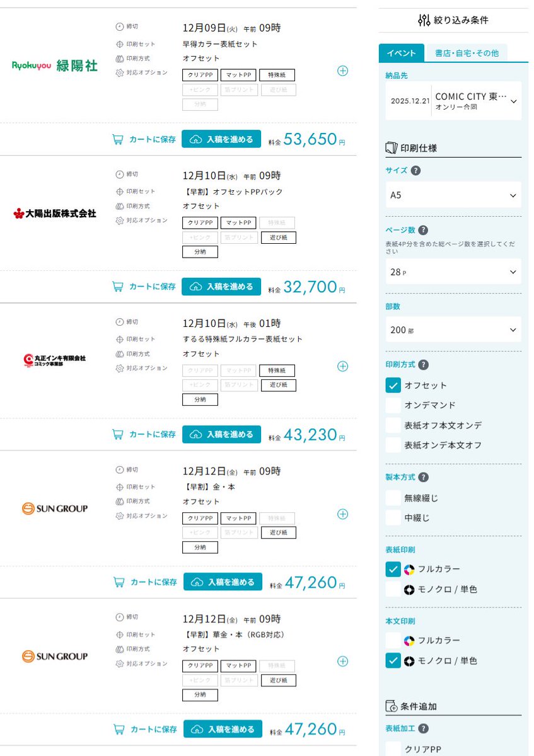Open the help icon beside 印刷方式
534x756 pixels.
coord(424,365)
